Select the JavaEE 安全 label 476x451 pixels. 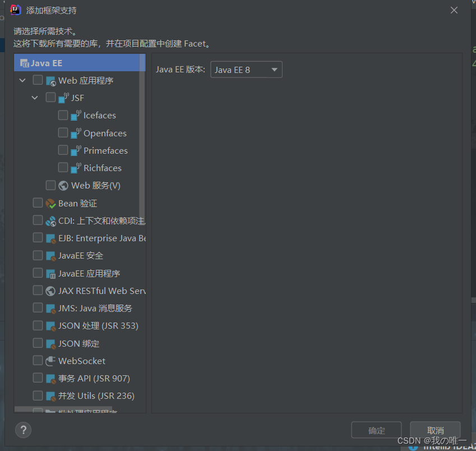[80, 256]
